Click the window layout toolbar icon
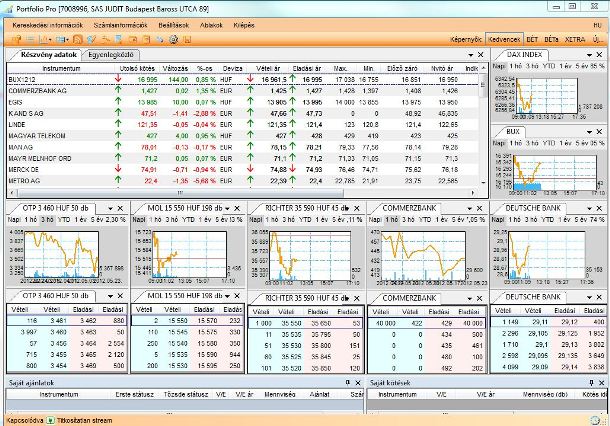The image size is (610, 426). pos(60,39)
